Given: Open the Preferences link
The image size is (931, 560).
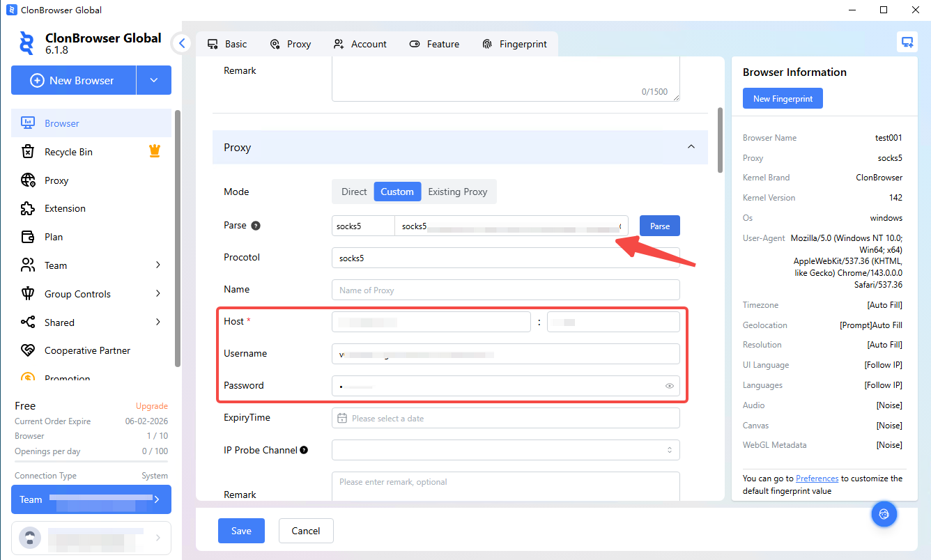Looking at the screenshot, I should click(x=817, y=479).
